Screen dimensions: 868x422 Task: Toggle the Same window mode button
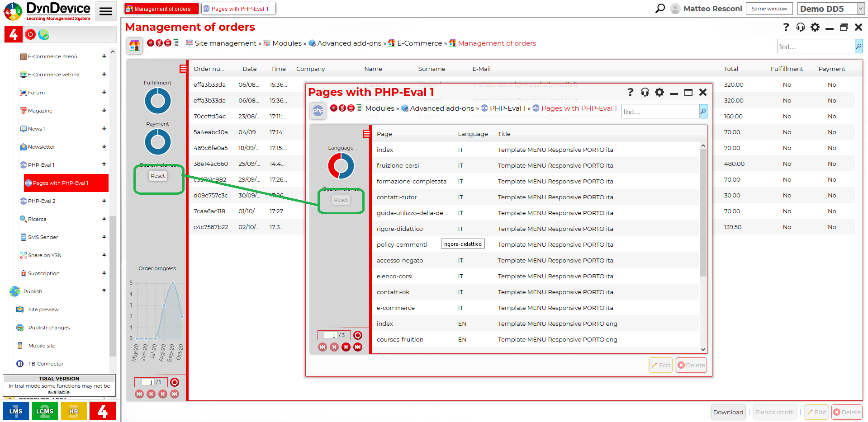pos(769,9)
